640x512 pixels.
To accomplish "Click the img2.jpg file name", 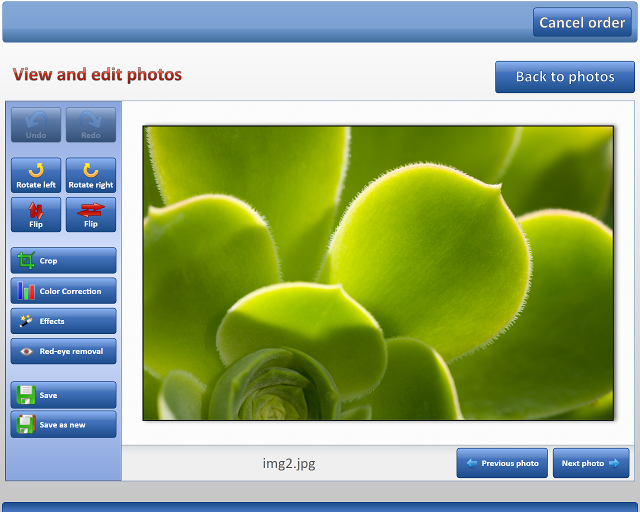I will coord(289,463).
